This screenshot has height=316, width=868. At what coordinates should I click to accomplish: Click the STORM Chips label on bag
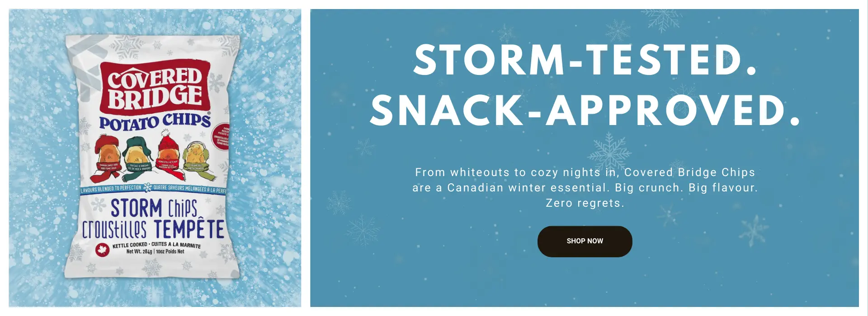tap(154, 208)
